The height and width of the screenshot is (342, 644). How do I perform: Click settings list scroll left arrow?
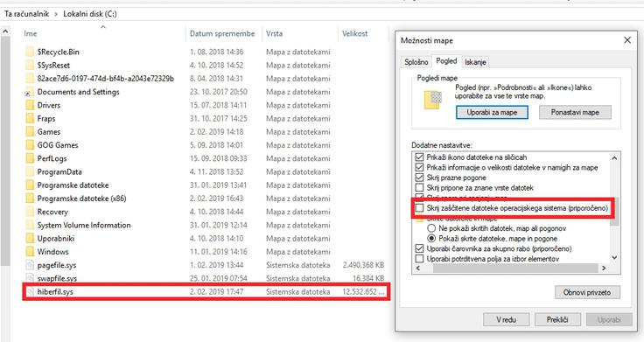click(418, 268)
